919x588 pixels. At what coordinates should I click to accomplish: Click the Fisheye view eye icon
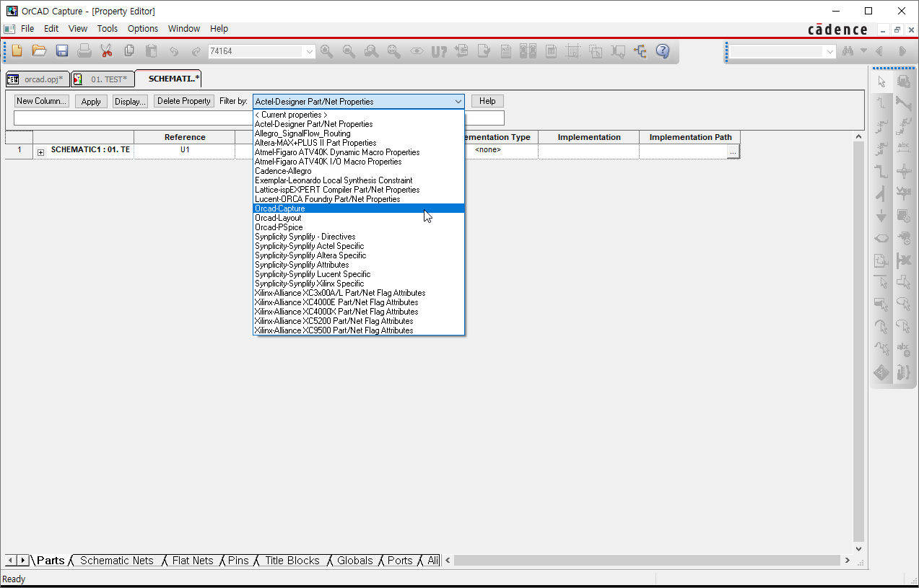point(417,51)
